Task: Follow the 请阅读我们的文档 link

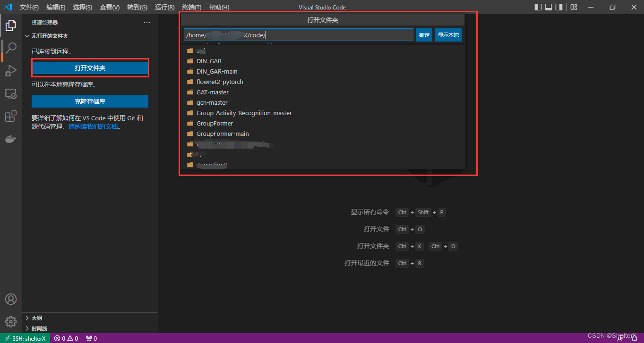Action: click(x=93, y=126)
